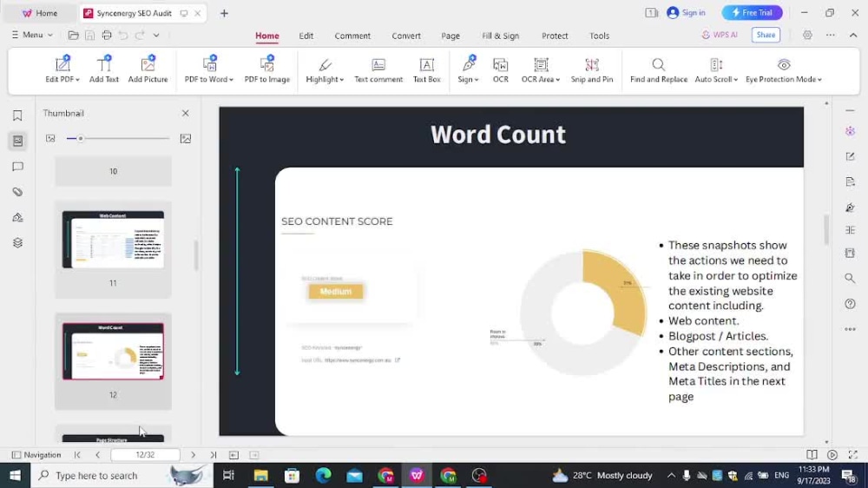
Task: Insert a Text comment
Action: pyautogui.click(x=378, y=69)
